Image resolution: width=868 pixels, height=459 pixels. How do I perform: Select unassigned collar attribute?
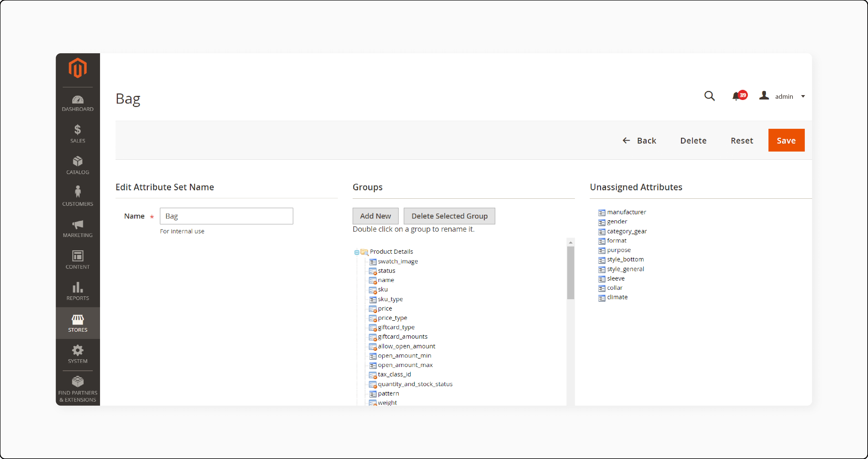(611, 288)
